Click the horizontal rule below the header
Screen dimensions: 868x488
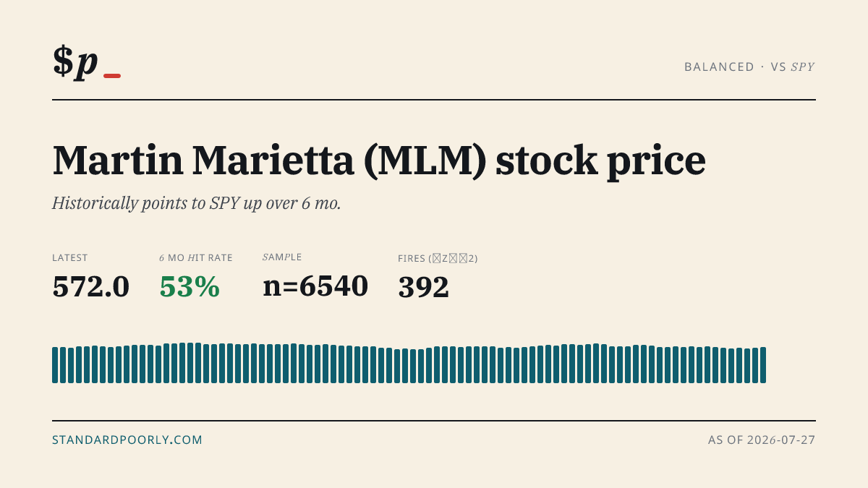[x=434, y=100]
